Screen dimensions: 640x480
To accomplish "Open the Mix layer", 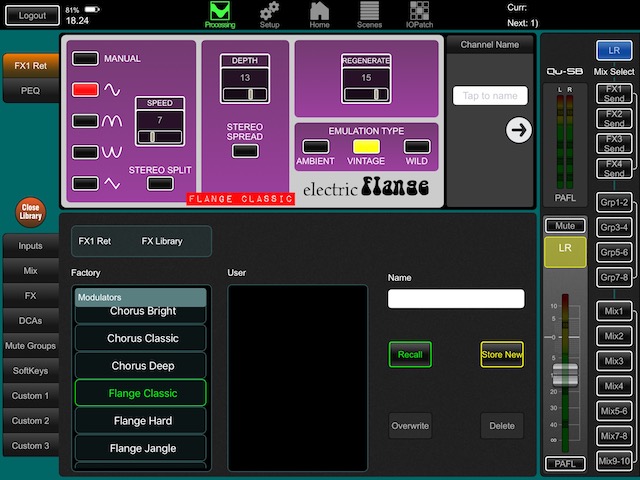I will point(31,271).
